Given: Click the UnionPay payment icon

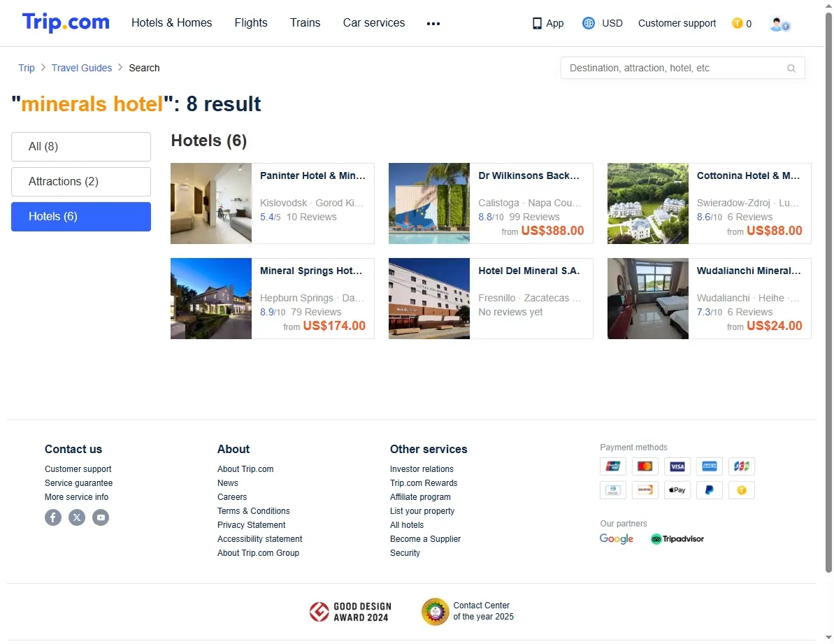Looking at the screenshot, I should pyautogui.click(x=612, y=466).
